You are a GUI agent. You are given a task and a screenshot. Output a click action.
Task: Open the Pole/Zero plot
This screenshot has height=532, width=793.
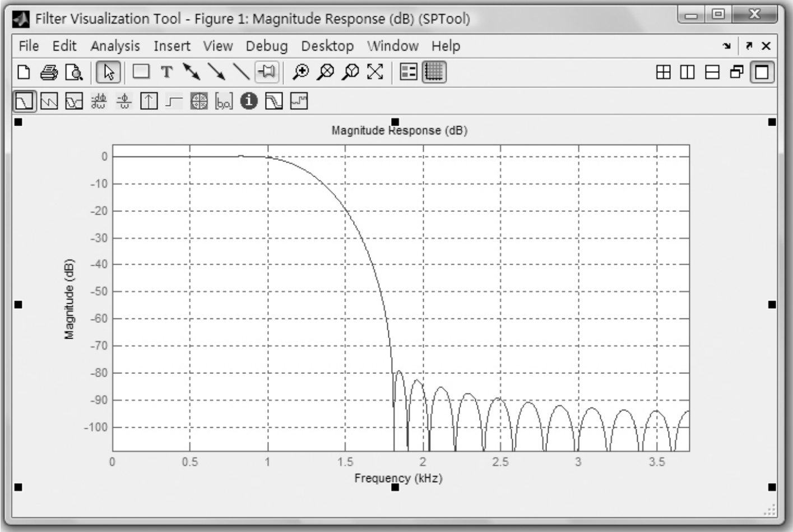199,101
